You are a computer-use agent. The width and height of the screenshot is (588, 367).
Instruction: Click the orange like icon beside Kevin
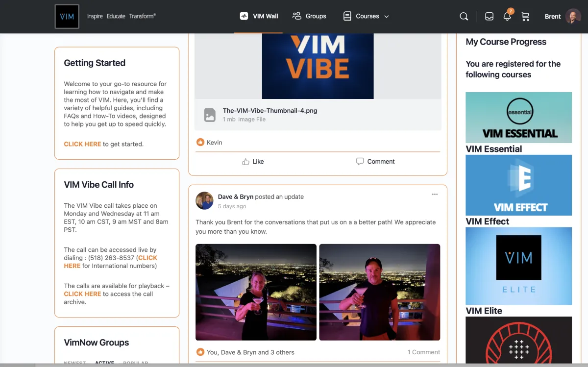[200, 142]
